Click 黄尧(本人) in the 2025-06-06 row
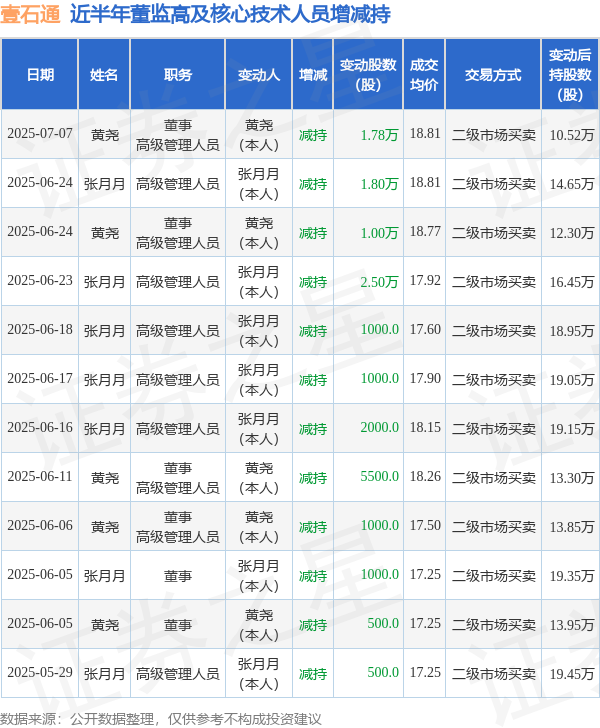600x728 pixels. (259, 527)
